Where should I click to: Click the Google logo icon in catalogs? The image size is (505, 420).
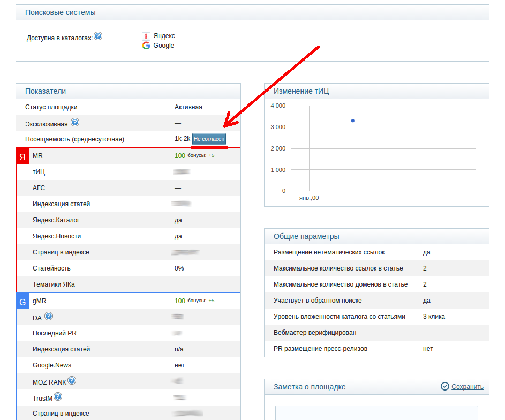click(x=146, y=46)
